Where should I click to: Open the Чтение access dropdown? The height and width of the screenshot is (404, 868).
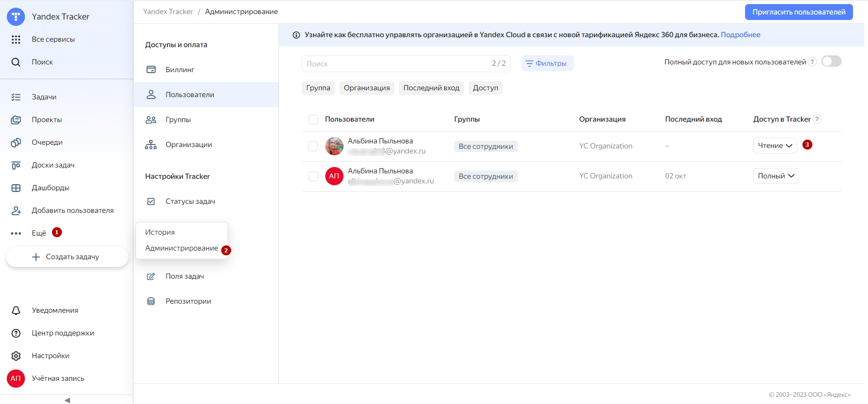tap(775, 145)
